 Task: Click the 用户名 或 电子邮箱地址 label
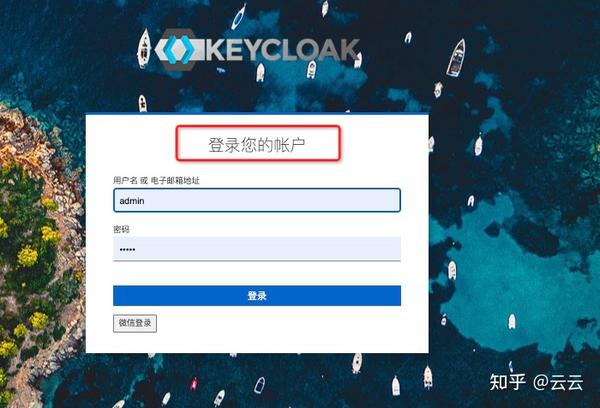click(156, 180)
